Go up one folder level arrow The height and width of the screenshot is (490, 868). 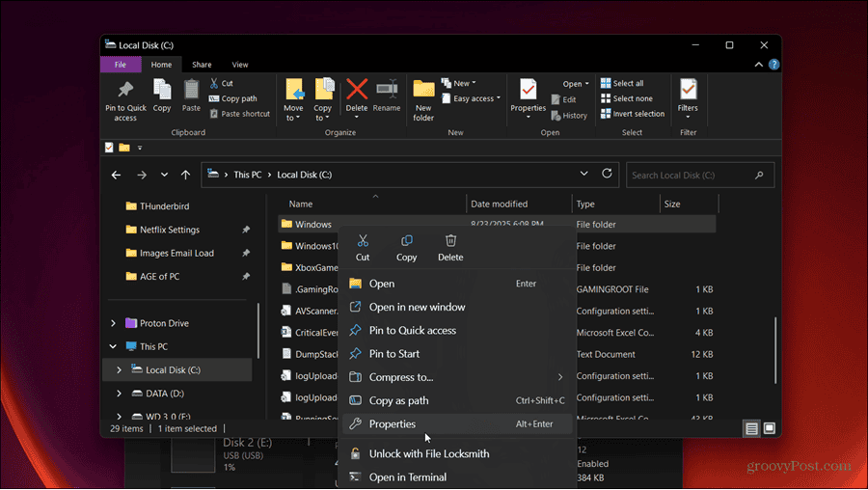[x=185, y=175]
